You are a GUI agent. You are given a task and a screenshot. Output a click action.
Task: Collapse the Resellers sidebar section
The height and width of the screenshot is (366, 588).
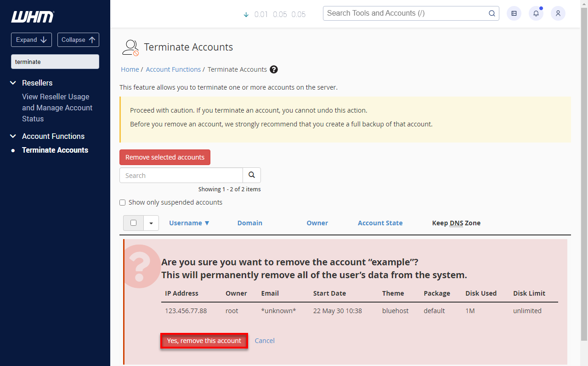pos(13,83)
